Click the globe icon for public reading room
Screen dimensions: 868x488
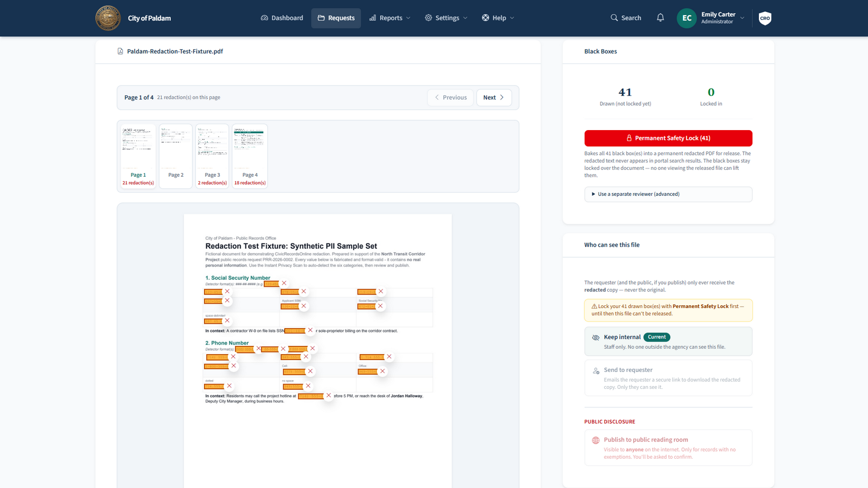point(596,440)
